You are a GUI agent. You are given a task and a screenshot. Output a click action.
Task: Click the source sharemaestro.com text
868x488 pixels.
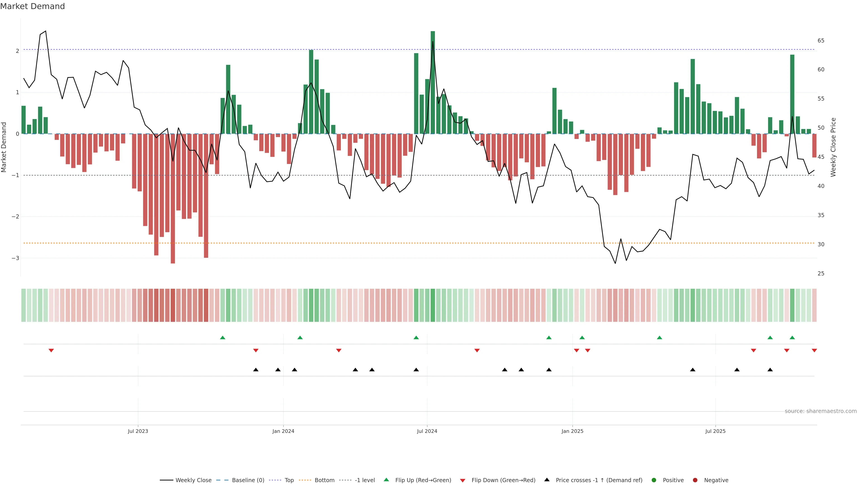821,411
